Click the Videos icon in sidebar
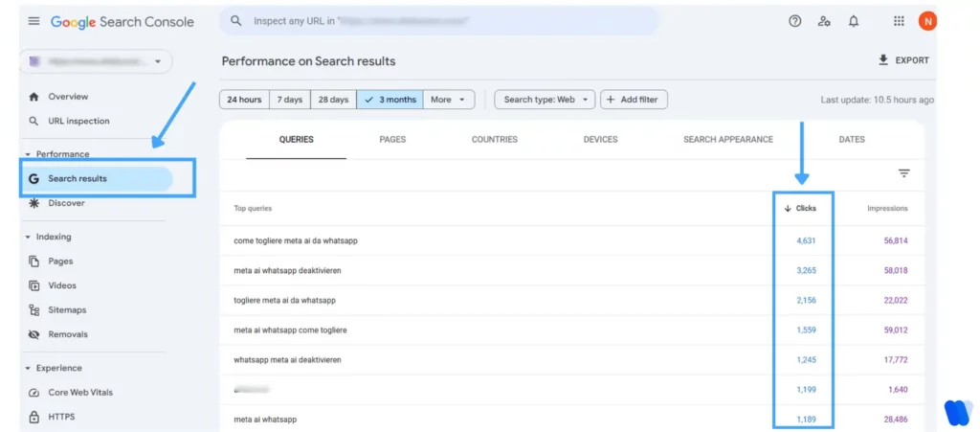 [x=34, y=285]
